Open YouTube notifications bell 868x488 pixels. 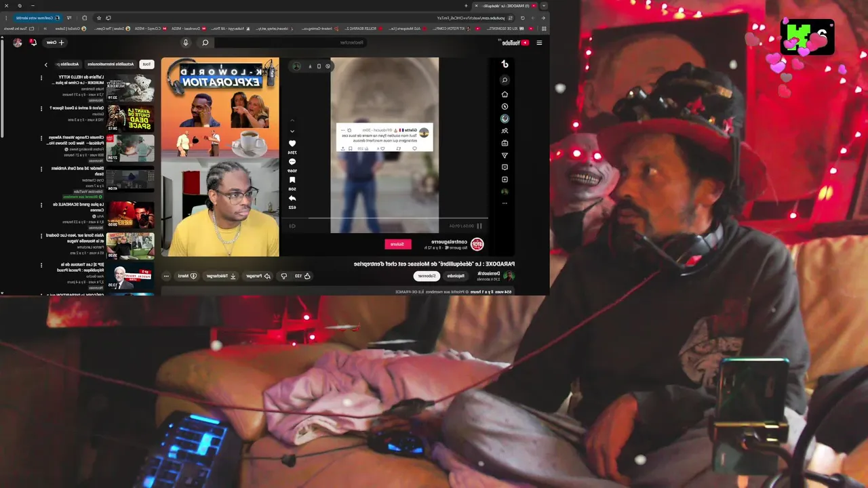point(33,42)
